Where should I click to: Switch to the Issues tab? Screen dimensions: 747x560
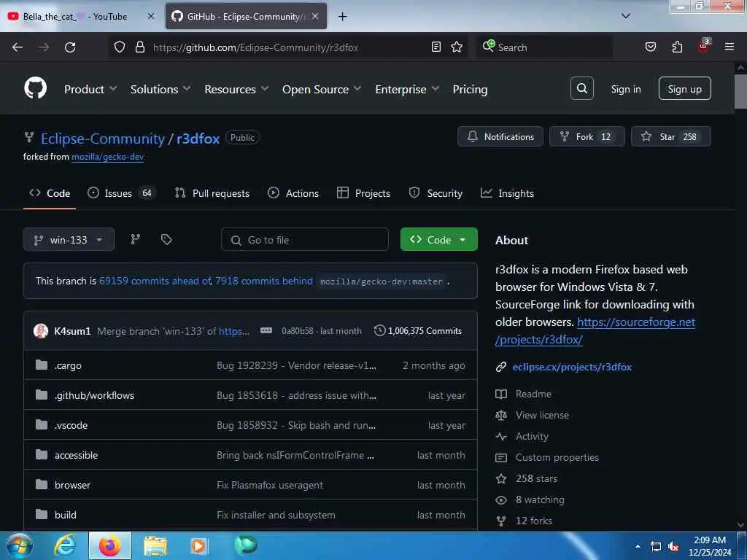121,193
